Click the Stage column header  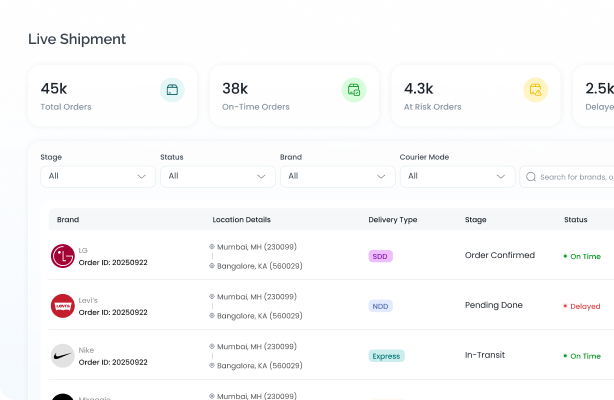[475, 219]
